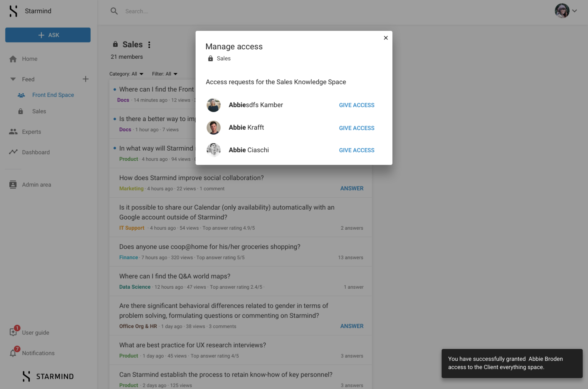Answer the gender behavioral differences question
This screenshot has height=389, width=588.
(x=352, y=326)
